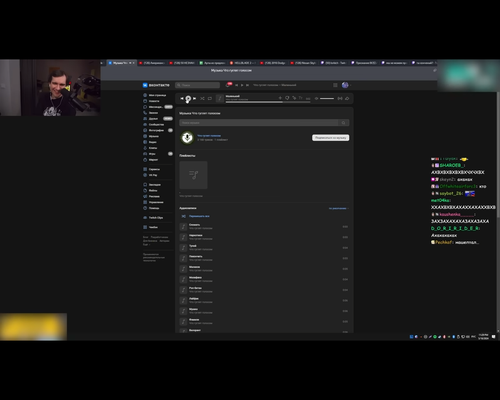500x400 pixels.
Task: Click the Игры sidebar icon
Action: tap(145, 154)
